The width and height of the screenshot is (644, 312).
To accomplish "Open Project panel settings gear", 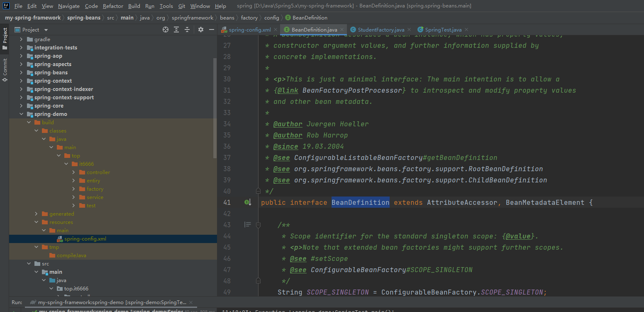I will [x=201, y=29].
